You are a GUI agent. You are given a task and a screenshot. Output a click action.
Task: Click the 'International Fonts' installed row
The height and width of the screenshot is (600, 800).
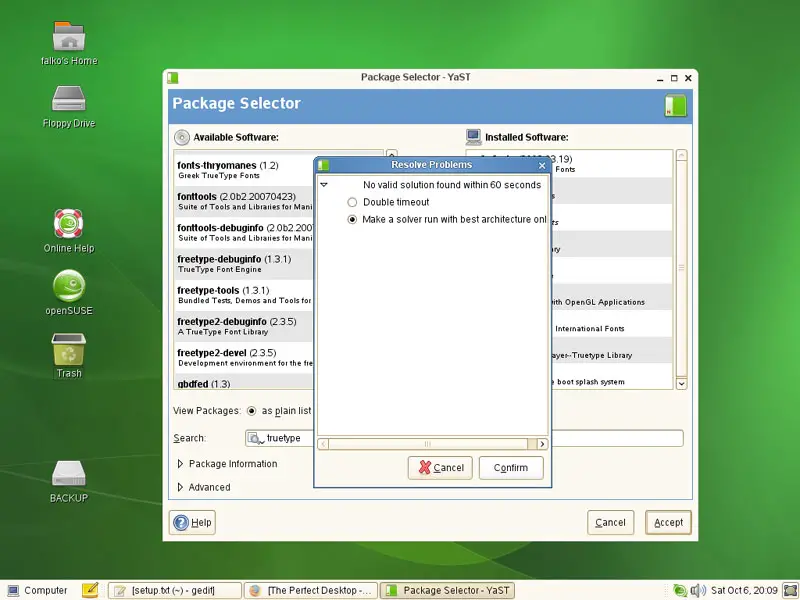(x=612, y=323)
